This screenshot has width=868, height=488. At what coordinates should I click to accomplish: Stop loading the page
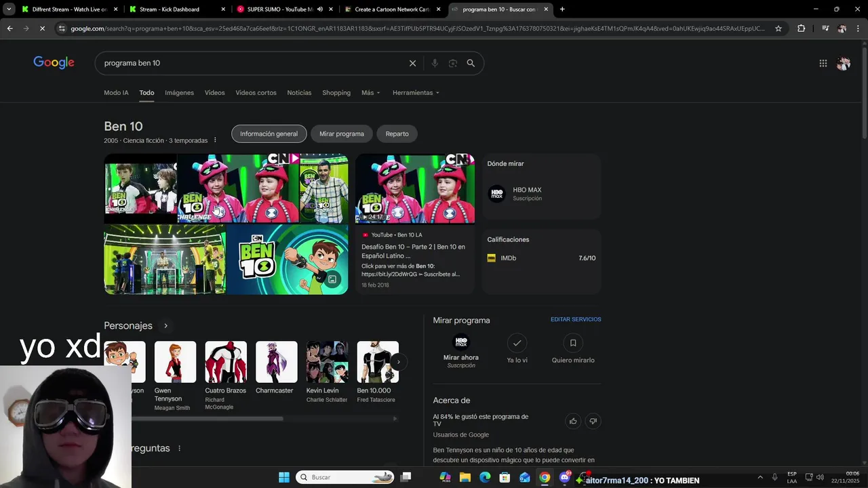coord(42,28)
